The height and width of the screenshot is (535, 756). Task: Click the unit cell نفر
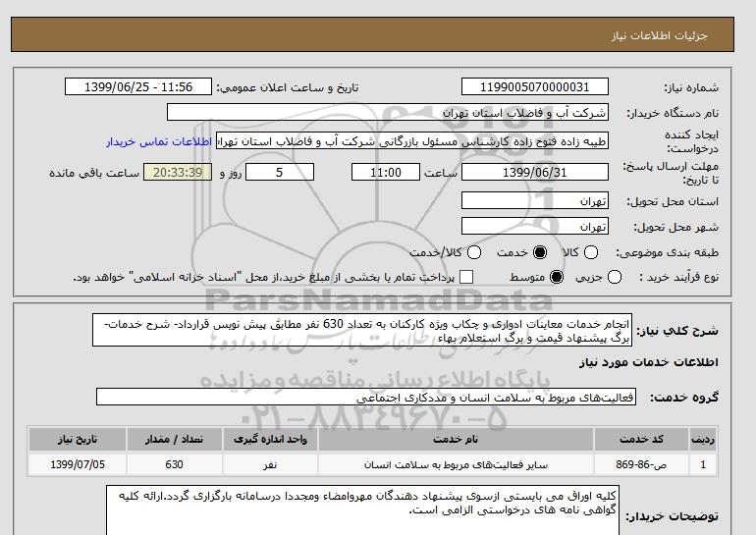point(270,464)
